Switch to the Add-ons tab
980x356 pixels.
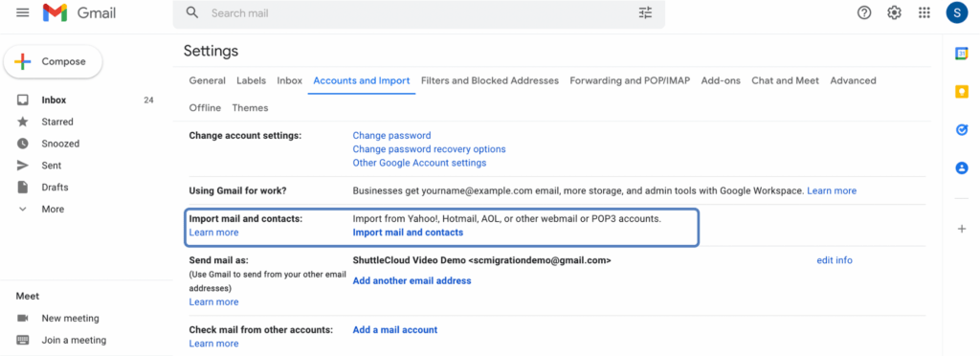click(721, 80)
